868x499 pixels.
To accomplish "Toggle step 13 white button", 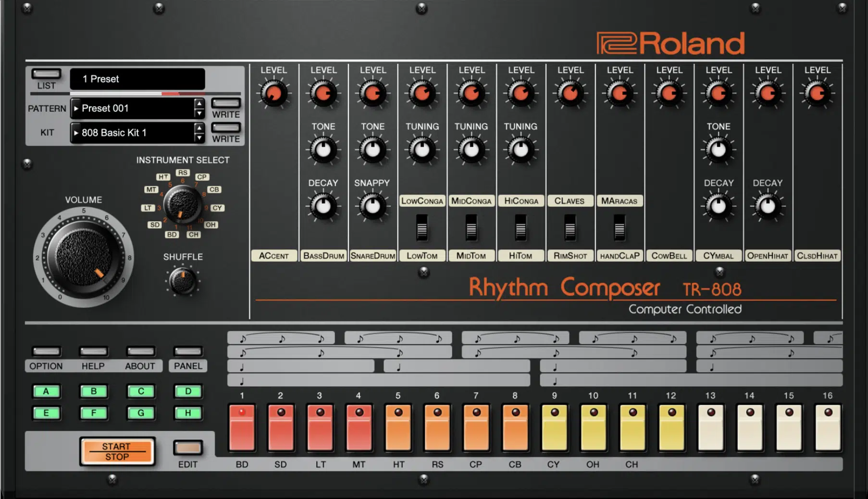I will point(710,427).
